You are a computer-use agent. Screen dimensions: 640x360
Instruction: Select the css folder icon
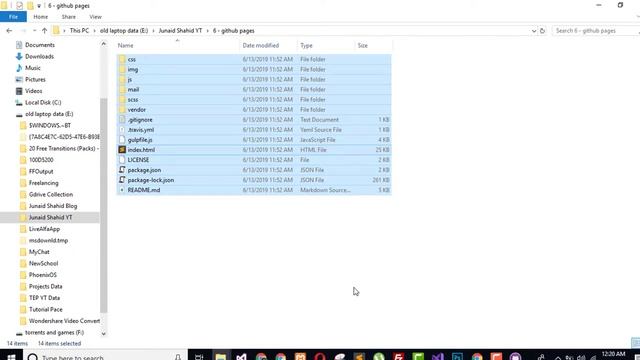pyautogui.click(x=122, y=59)
